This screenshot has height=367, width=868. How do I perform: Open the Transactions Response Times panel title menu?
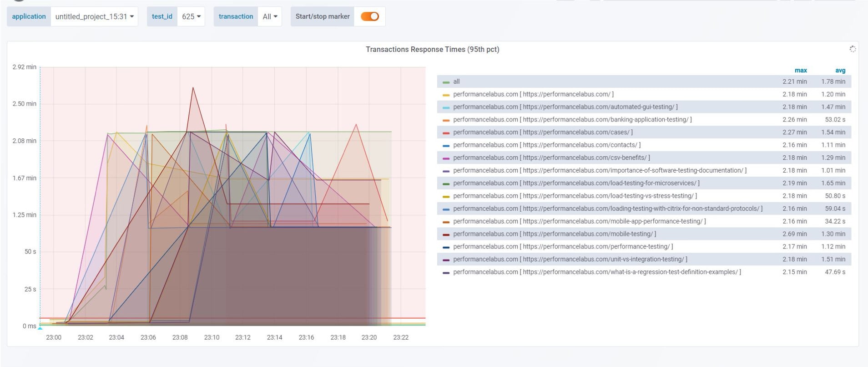pyautogui.click(x=432, y=49)
